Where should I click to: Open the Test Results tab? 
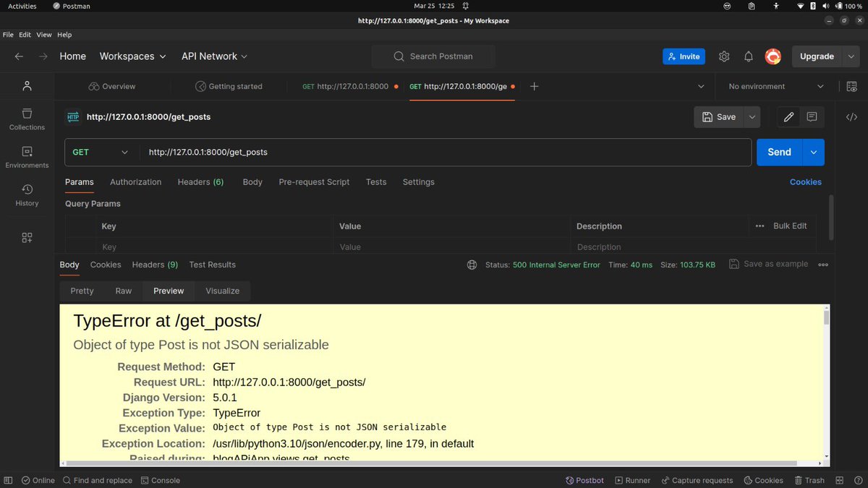coord(213,265)
